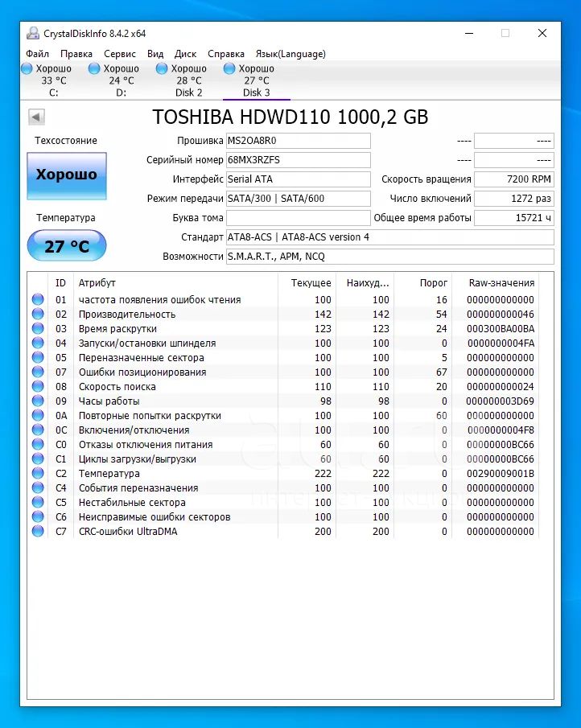This screenshot has height=728, width=581.
Task: Click the empty Буква тома field
Action: [x=299, y=218]
